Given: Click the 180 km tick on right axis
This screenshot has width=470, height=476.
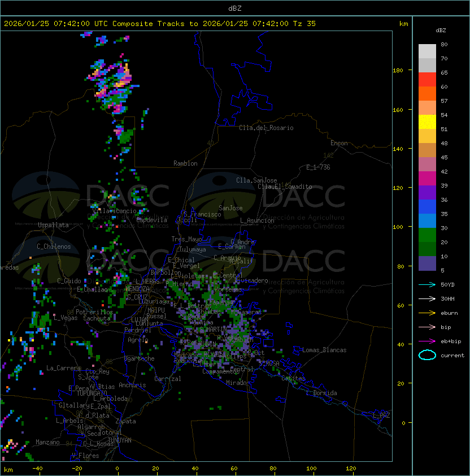Looking at the screenshot, I should click(398, 71).
